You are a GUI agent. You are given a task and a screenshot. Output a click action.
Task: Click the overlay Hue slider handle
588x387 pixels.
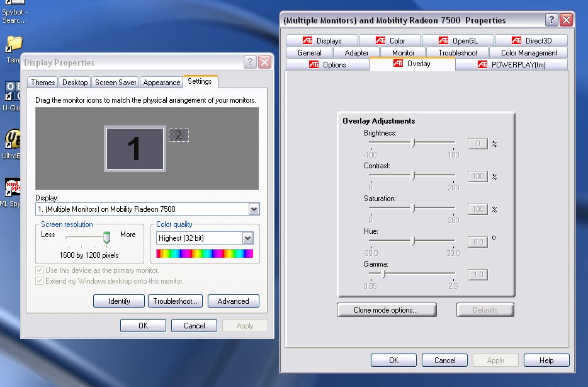click(413, 241)
